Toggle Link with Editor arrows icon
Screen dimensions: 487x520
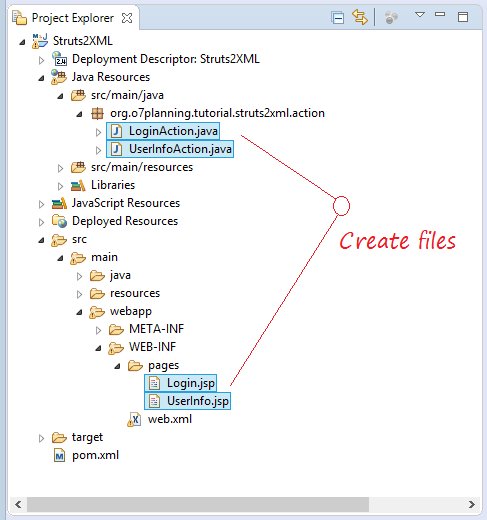(360, 17)
